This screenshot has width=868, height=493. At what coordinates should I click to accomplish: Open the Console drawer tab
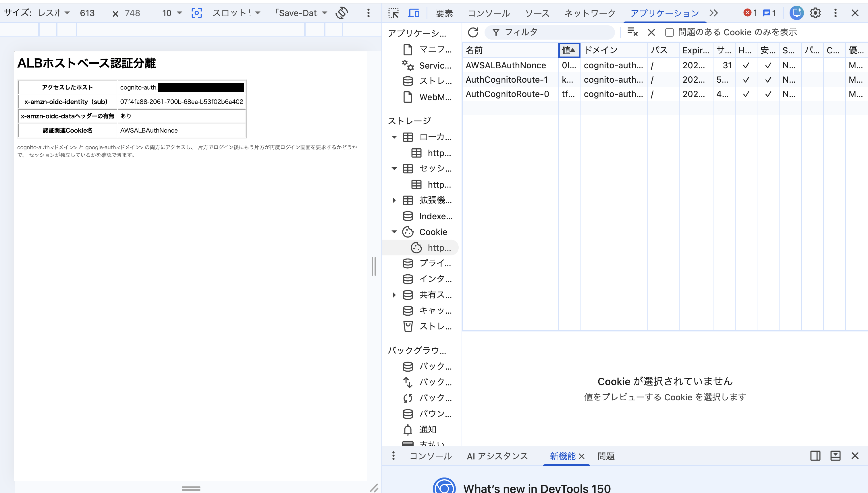[x=430, y=456]
